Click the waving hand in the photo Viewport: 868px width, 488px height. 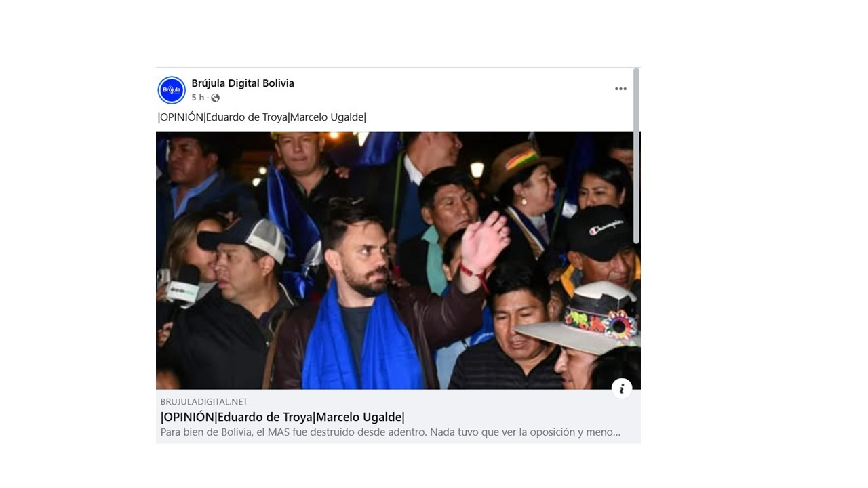484,242
